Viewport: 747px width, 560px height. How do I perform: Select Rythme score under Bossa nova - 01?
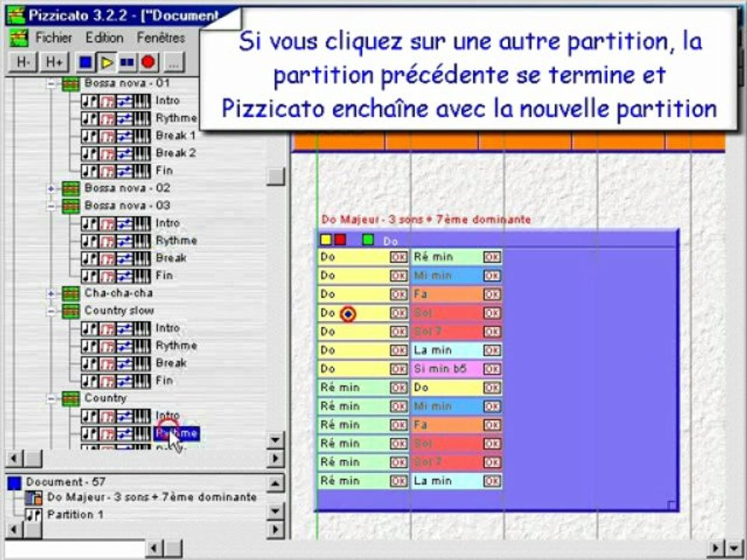point(177,118)
